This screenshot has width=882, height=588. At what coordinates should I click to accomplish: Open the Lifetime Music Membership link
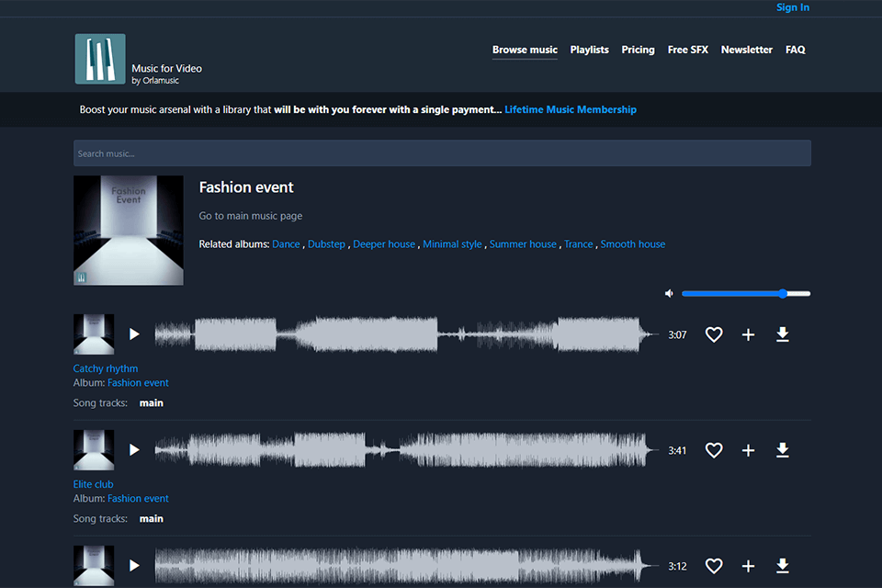[571, 109]
